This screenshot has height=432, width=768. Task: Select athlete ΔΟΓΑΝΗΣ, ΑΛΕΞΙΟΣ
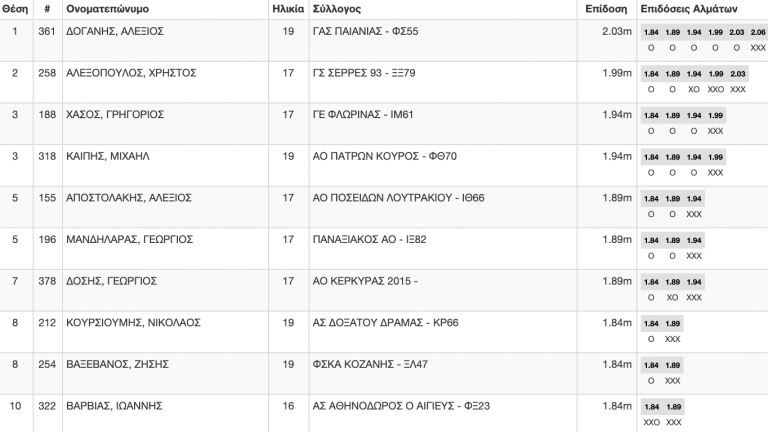[115, 31]
